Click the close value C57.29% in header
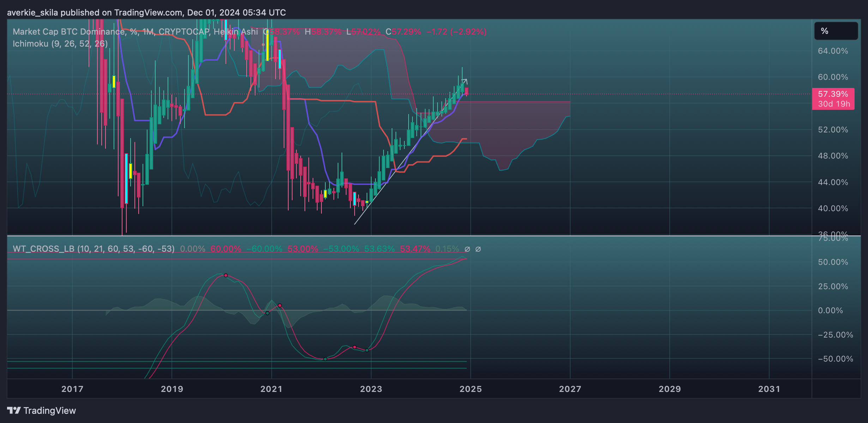This screenshot has width=868, height=423. pyautogui.click(x=403, y=32)
